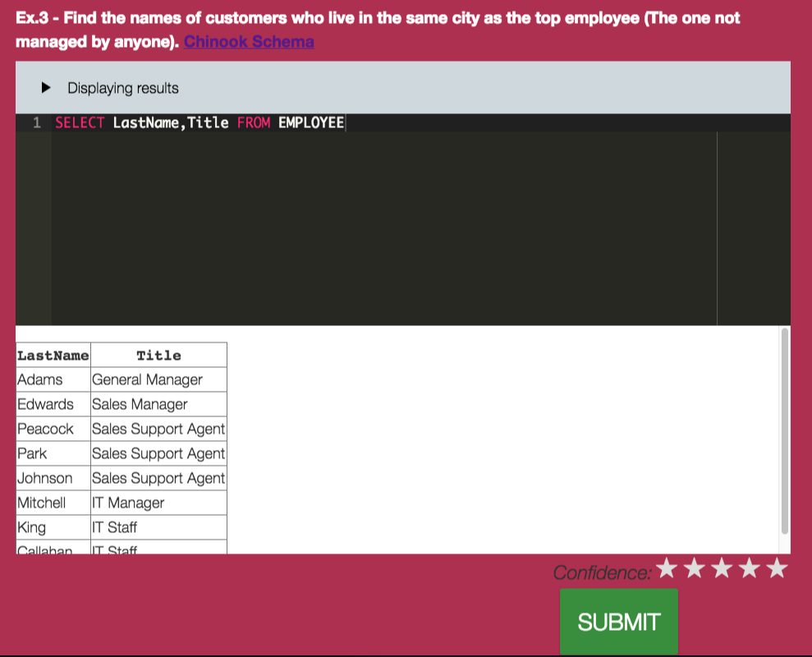The width and height of the screenshot is (812, 657).
Task: Select the General Manager cell
Action: [148, 379]
